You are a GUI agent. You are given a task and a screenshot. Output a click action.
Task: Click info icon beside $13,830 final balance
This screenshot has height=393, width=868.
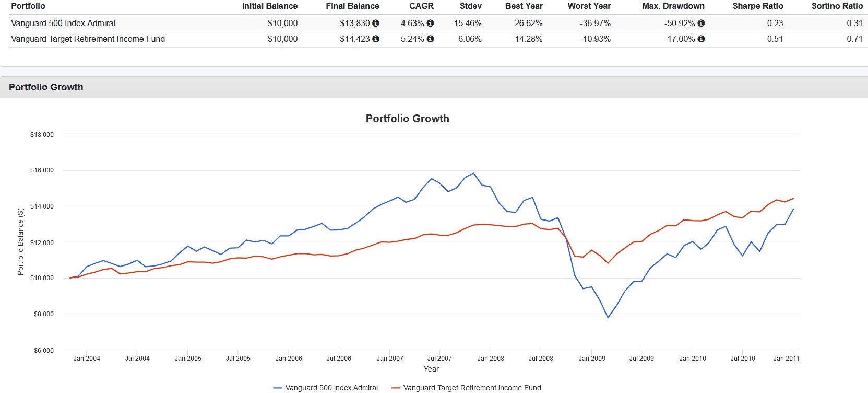[376, 23]
